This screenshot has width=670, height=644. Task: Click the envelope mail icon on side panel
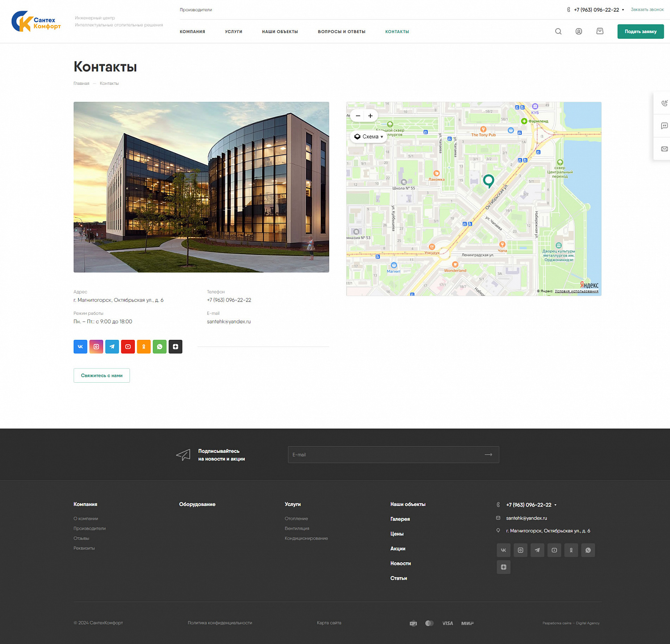coord(664,149)
